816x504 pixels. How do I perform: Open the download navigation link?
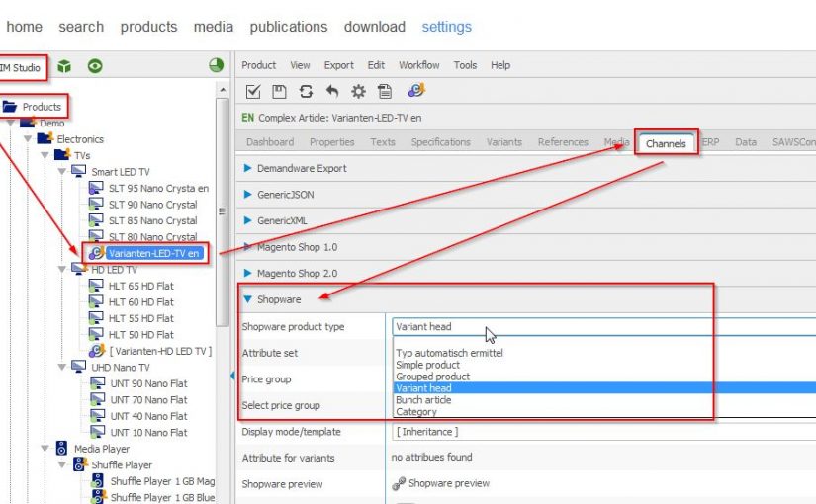click(374, 27)
